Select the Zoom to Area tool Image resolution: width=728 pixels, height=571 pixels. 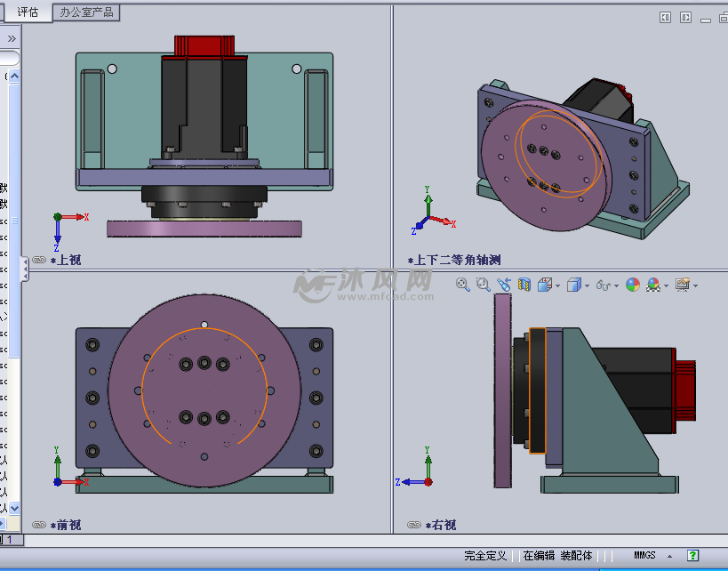point(484,285)
